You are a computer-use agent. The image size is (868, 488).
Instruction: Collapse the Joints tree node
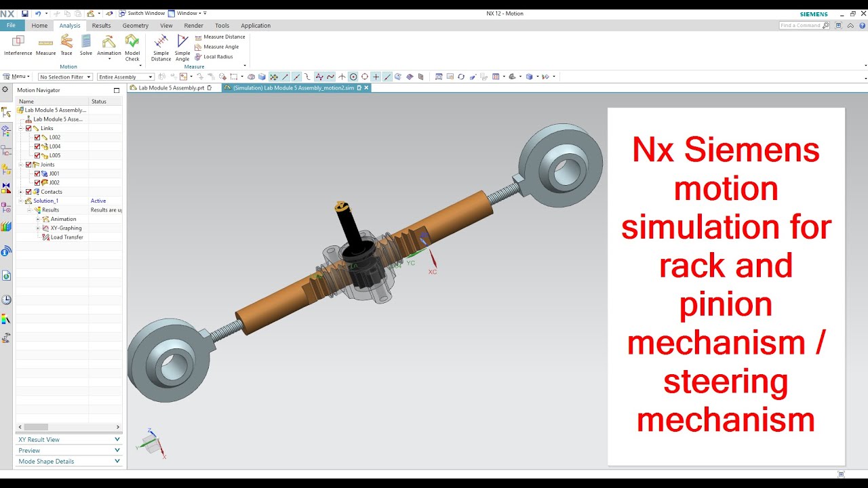tap(21, 165)
